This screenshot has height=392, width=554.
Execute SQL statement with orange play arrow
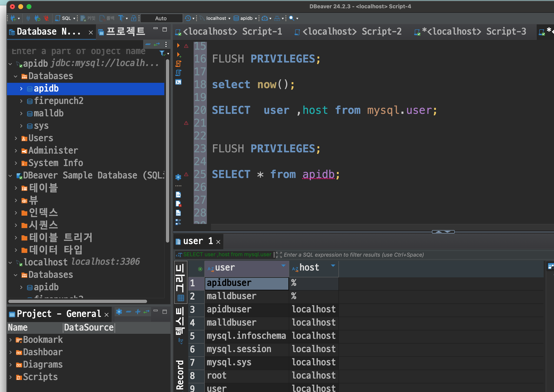[178, 45]
